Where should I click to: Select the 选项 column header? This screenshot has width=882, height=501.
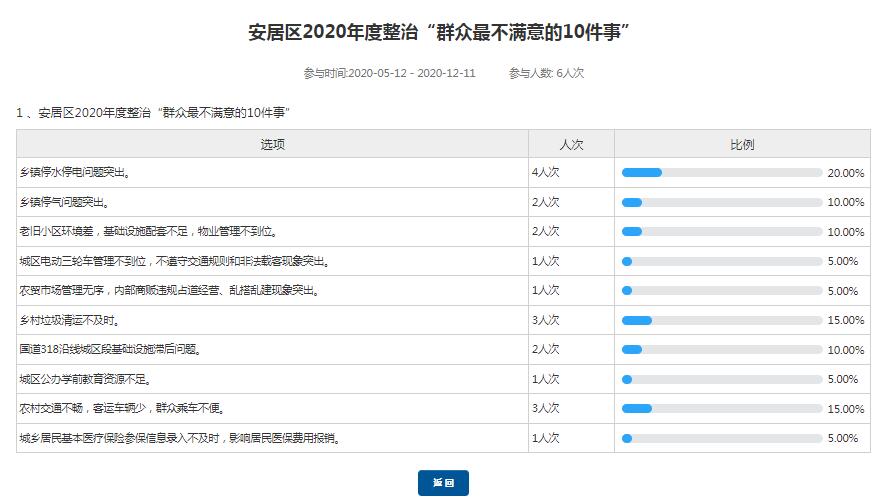(x=272, y=144)
